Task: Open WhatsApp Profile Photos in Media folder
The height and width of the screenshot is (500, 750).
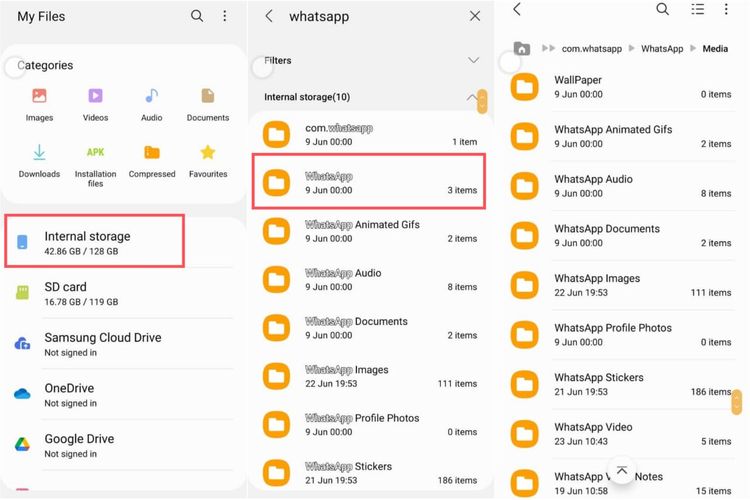Action: tap(621, 335)
